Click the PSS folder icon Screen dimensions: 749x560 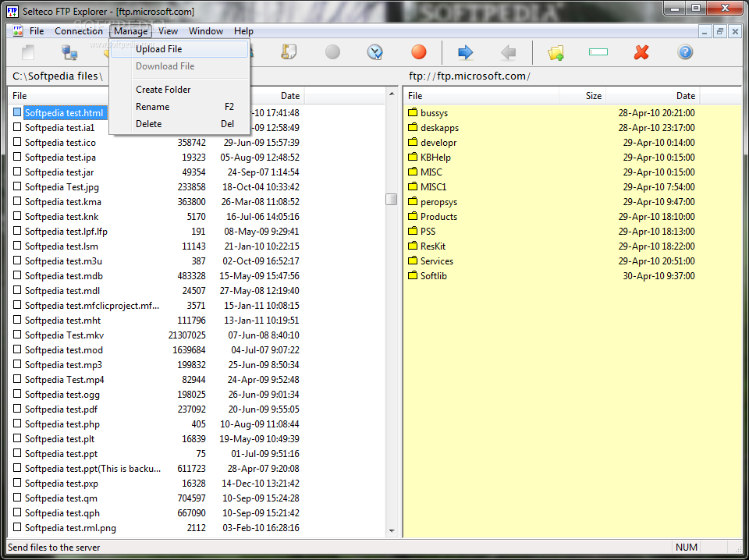[414, 231]
